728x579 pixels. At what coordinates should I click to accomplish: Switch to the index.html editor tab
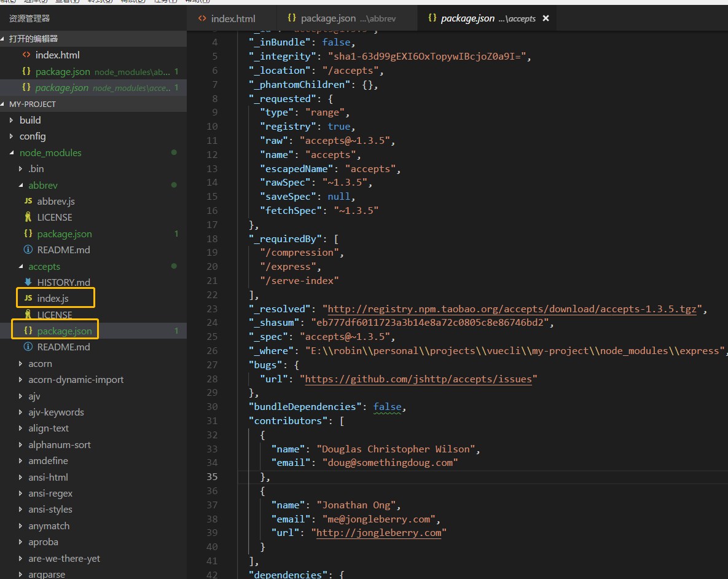tap(232, 18)
